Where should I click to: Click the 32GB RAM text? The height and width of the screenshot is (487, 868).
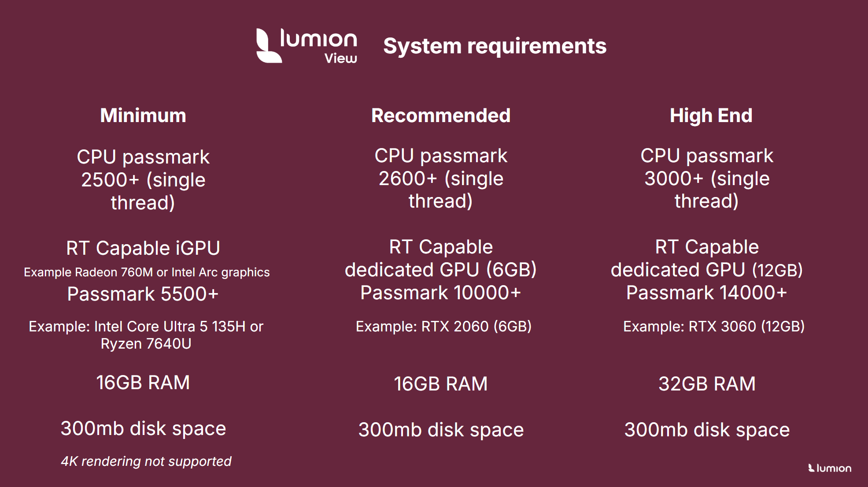707,383
